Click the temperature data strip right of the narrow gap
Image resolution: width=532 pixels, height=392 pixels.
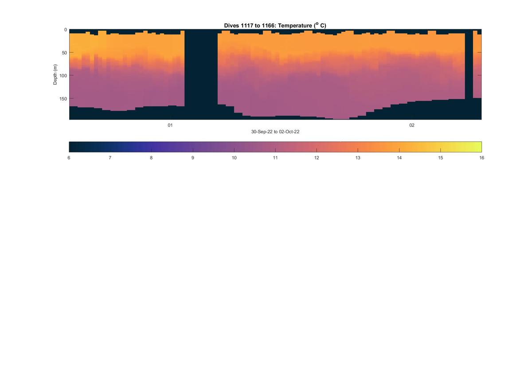pos(477,64)
